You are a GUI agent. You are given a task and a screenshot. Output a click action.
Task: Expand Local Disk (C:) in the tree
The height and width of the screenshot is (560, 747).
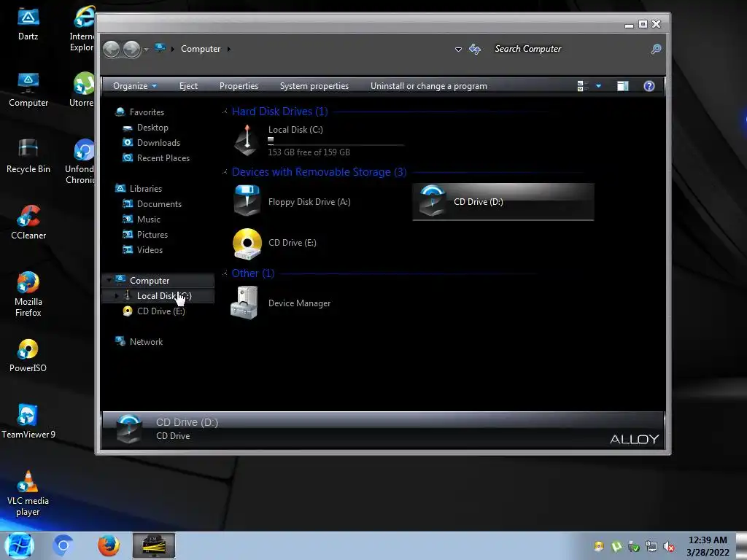116,296
